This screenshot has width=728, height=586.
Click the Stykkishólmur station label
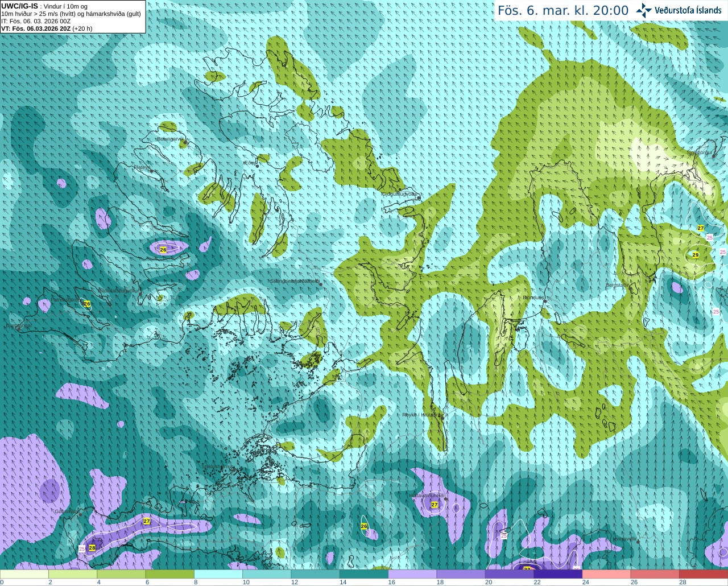[x=217, y=467]
